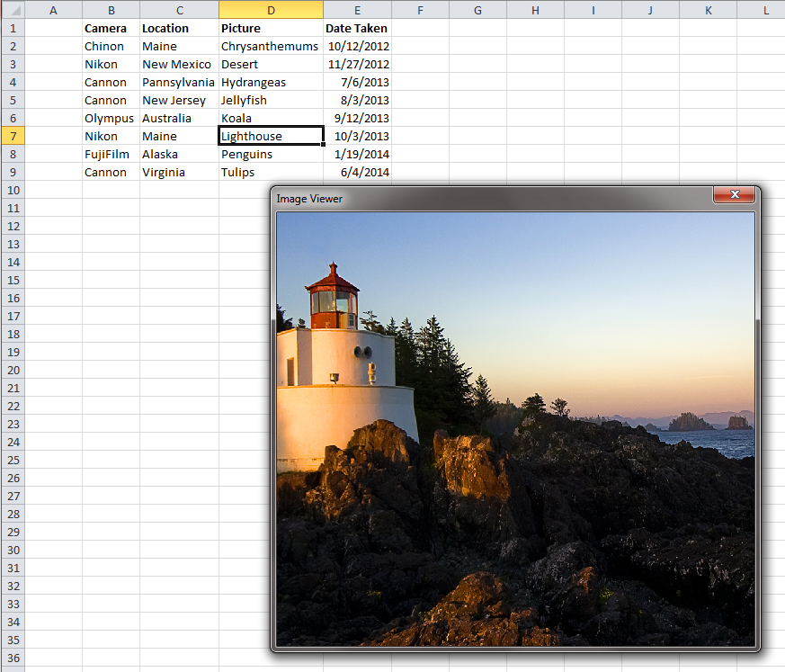The image size is (785, 672).
Task: Select the 8/3/2013 date cell
Action: click(x=358, y=100)
